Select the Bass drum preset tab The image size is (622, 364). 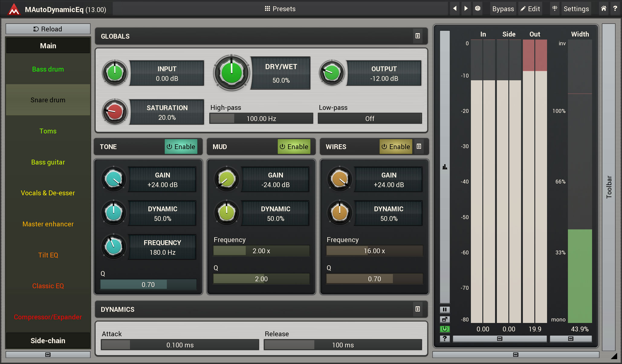(48, 69)
